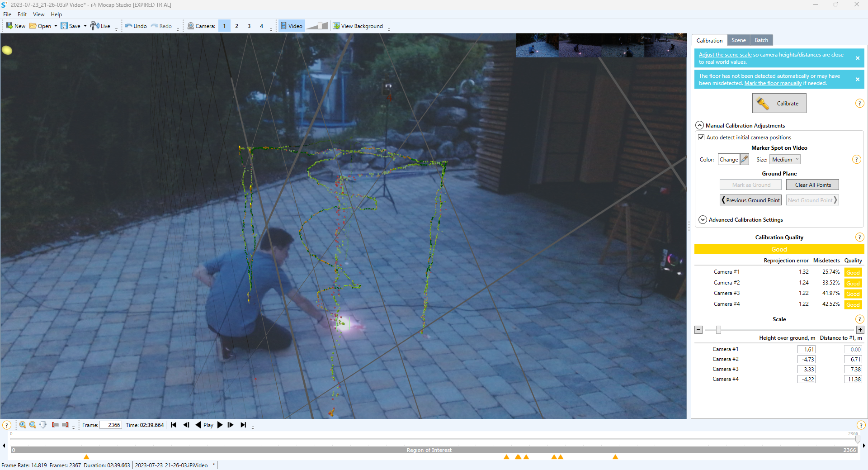Viewport: 868px width, 470px height.
Task: Select the Calibration tab
Action: pos(709,40)
